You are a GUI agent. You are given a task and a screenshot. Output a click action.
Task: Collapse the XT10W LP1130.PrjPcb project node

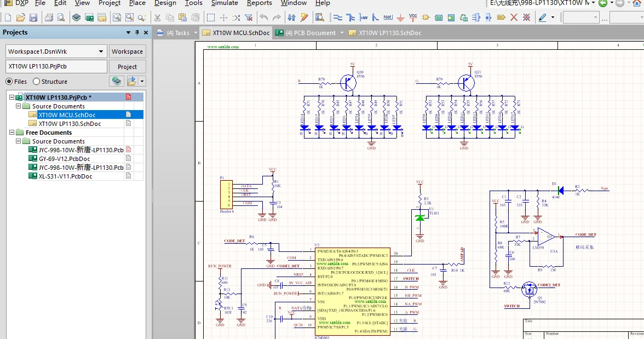point(12,97)
